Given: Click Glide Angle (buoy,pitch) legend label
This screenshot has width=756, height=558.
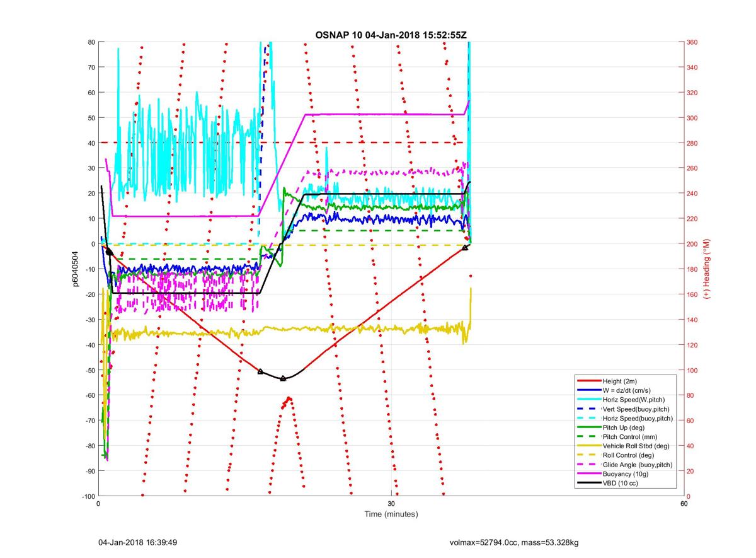Looking at the screenshot, I should [x=638, y=465].
